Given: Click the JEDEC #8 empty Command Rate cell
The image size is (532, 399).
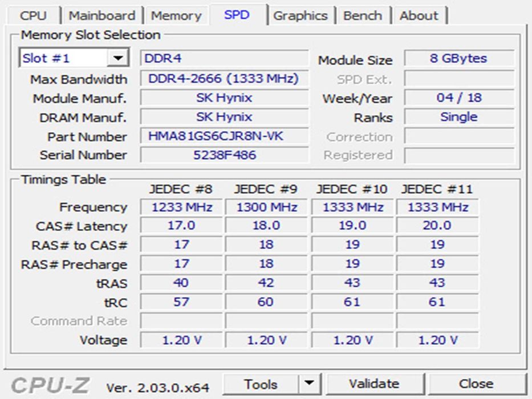Looking at the screenshot, I should pos(181,320).
